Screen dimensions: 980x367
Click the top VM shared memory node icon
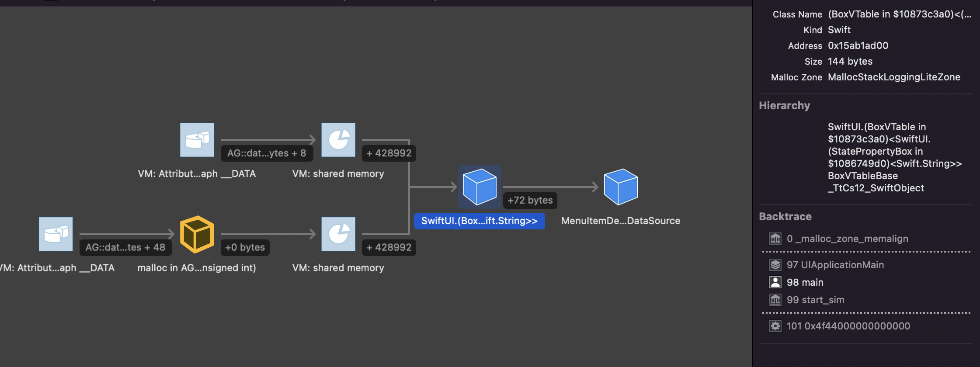tap(338, 140)
